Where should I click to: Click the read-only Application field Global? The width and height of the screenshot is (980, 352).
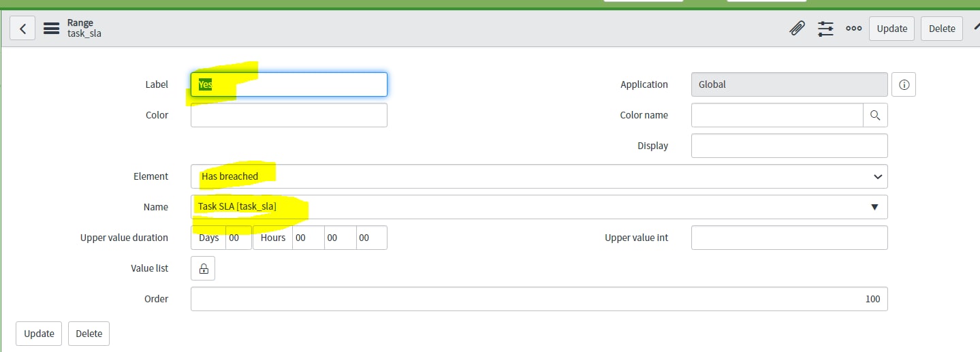(x=789, y=84)
